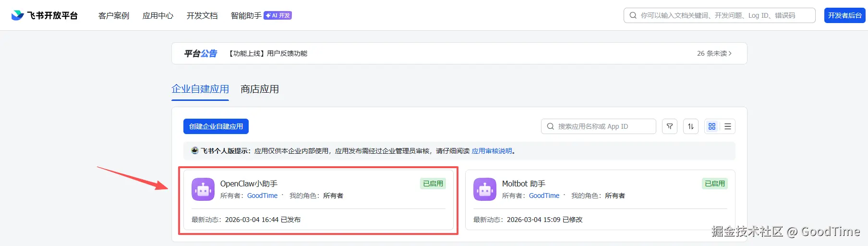This screenshot has width=868, height=246.
Task: Click '2026-03-04 16:44 已发布' status text
Action: click(263, 220)
